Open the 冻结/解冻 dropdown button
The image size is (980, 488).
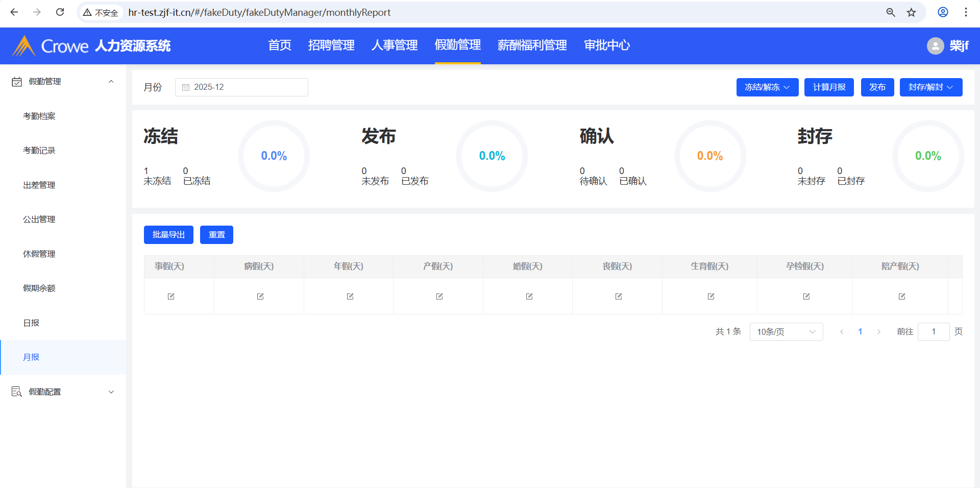point(767,87)
